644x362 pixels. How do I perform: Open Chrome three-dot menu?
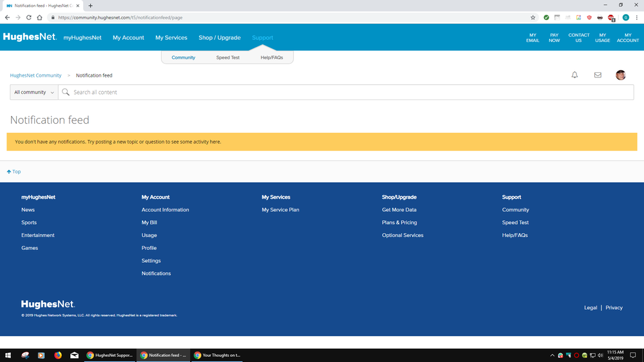637,17
